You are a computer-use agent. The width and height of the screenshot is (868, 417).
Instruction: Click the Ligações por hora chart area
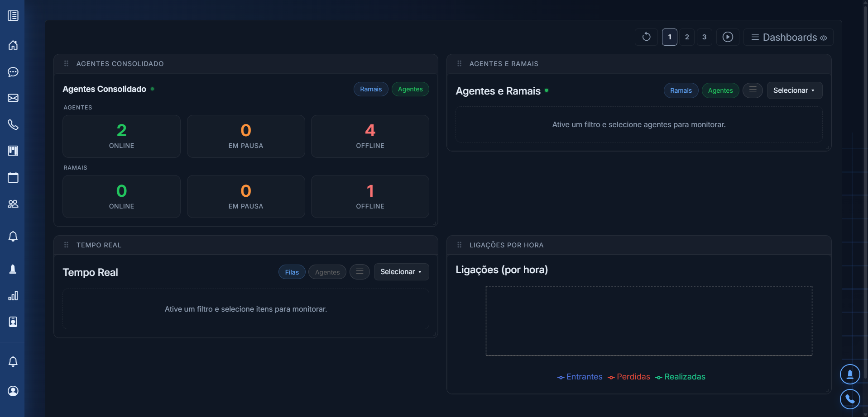649,321
